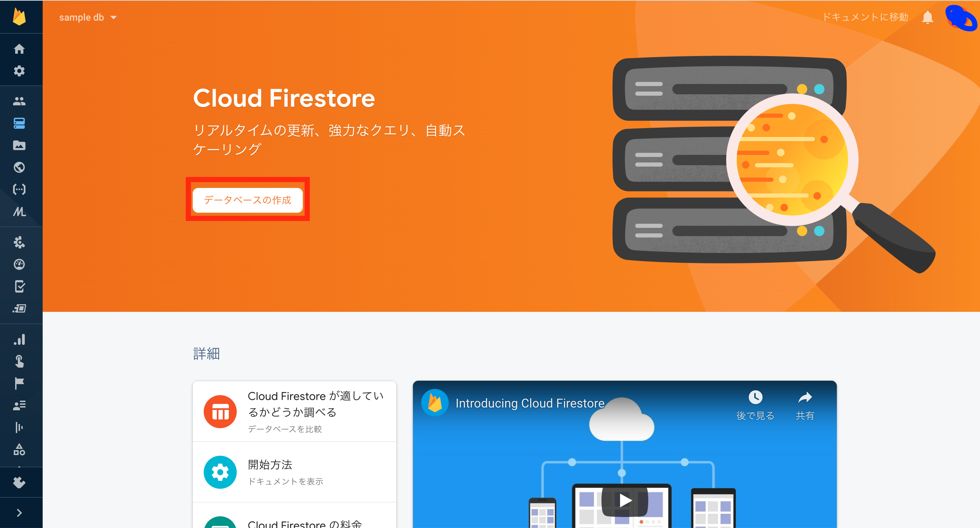The height and width of the screenshot is (528, 980).
Task: Open Cloud Firestore database comparison card
Action: [294, 412]
